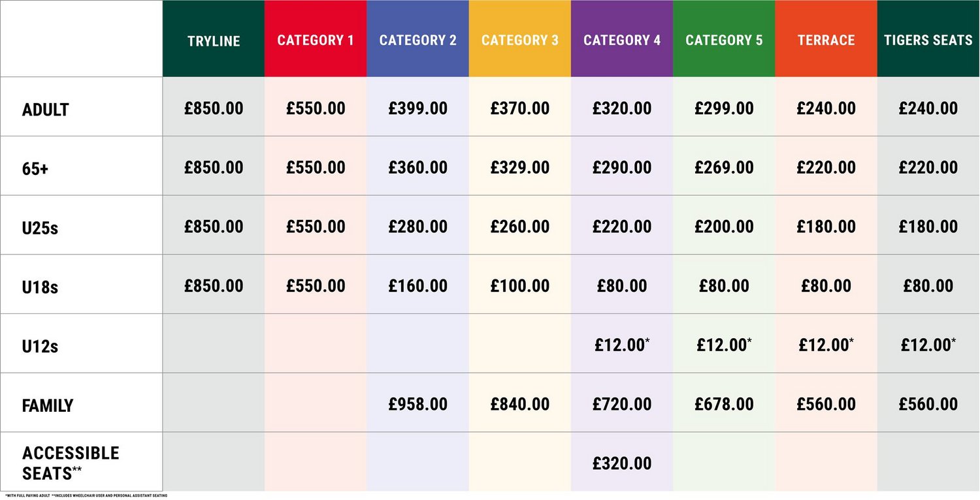980x500 pixels.
Task: Select the U18s row label
Action: pyautogui.click(x=40, y=287)
